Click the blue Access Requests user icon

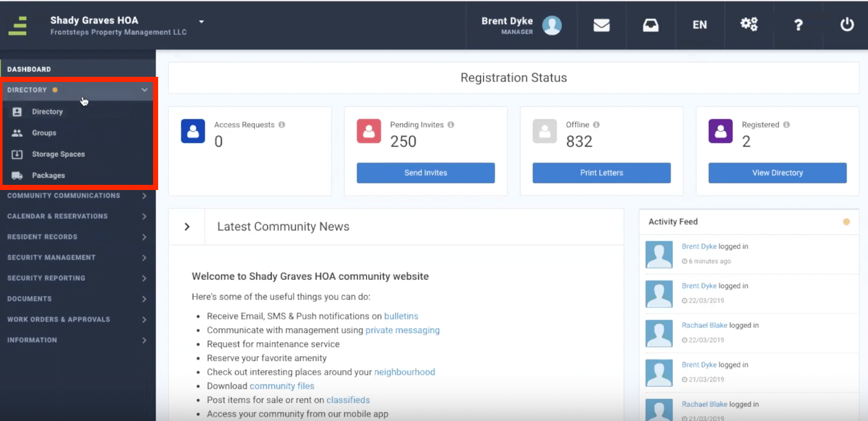coord(193,131)
